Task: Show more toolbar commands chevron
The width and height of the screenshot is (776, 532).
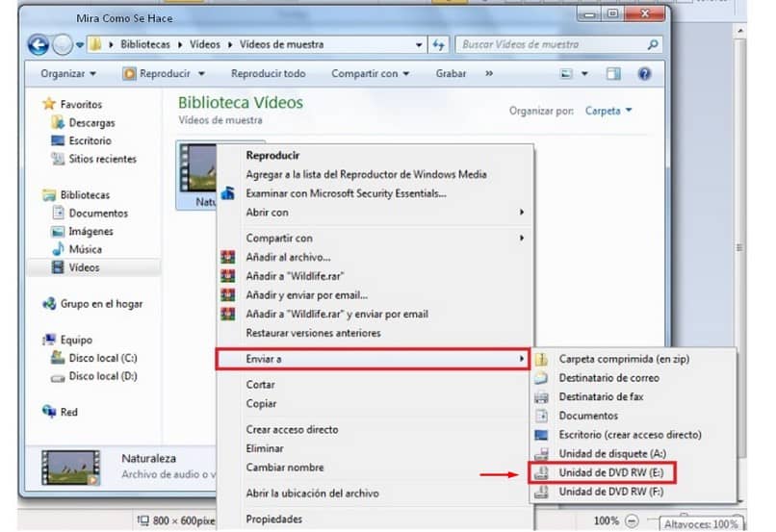Action: click(489, 74)
